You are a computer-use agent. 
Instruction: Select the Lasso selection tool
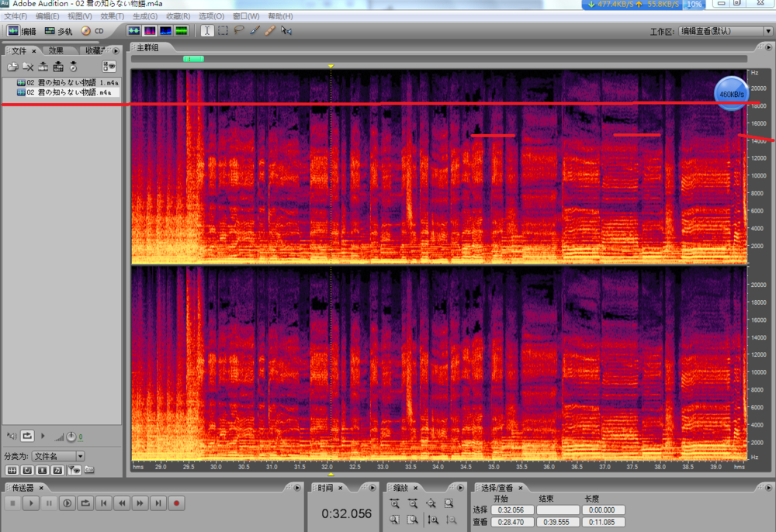point(239,31)
